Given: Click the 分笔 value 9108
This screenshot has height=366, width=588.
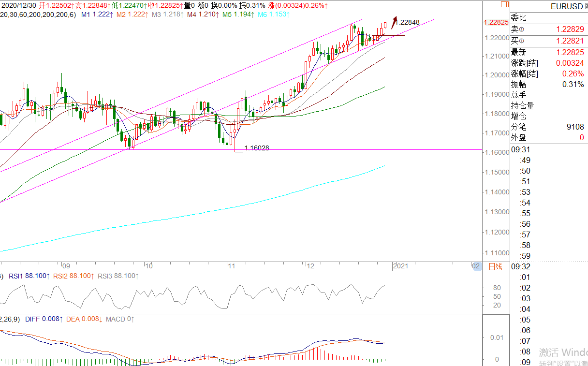Looking at the screenshot, I should coord(575,127).
